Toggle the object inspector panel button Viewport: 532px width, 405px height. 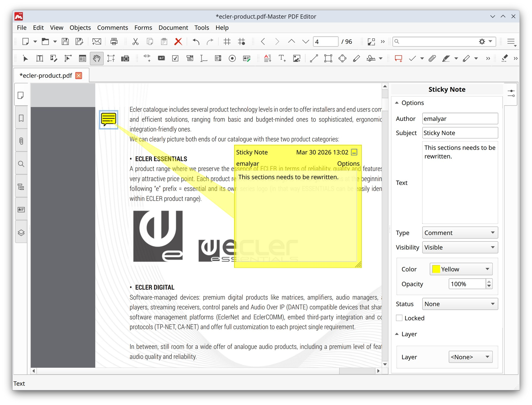pyautogui.click(x=511, y=93)
